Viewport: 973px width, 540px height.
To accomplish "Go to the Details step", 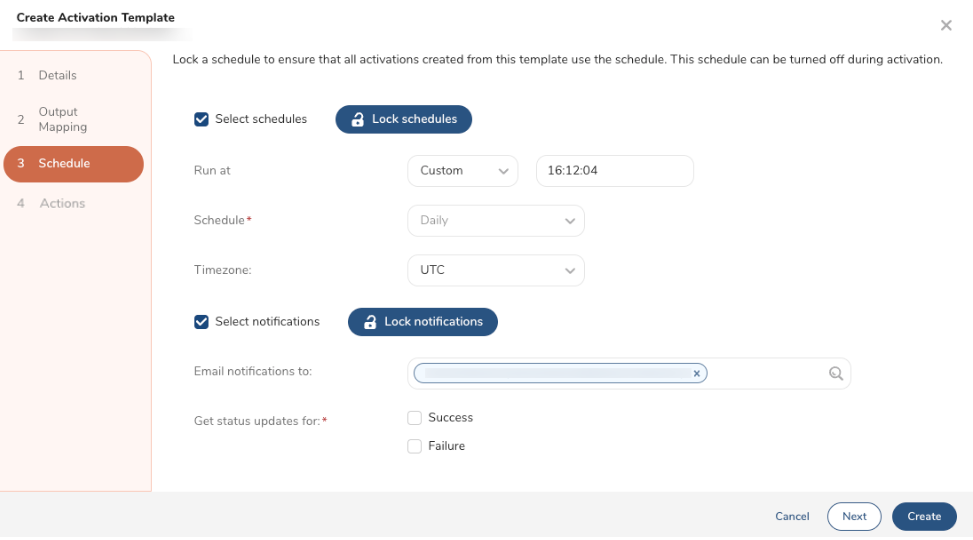I will (x=57, y=76).
